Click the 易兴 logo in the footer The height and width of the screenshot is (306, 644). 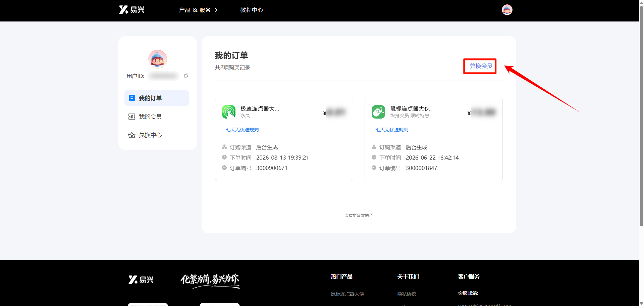(x=141, y=280)
